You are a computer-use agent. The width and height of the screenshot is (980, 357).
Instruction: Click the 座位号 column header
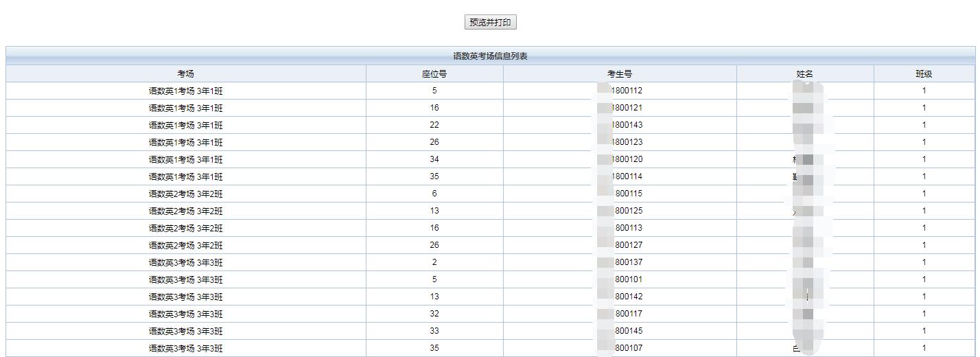[x=434, y=74]
